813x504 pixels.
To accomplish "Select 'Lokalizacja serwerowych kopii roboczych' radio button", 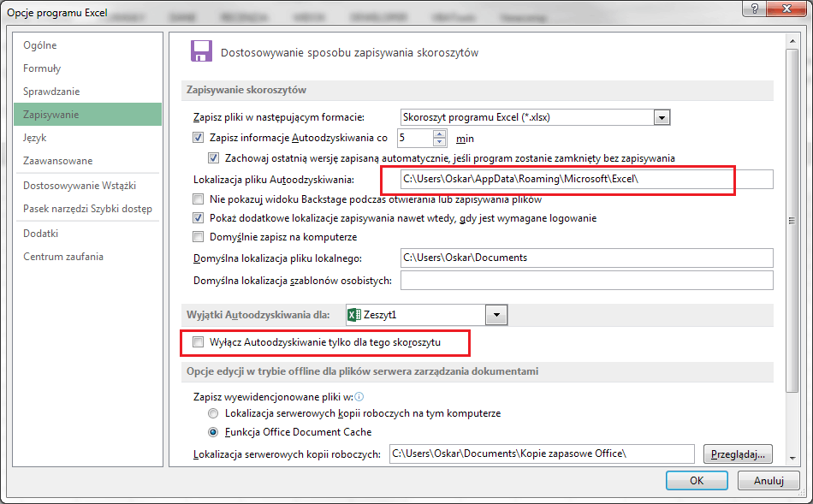I will coord(213,413).
